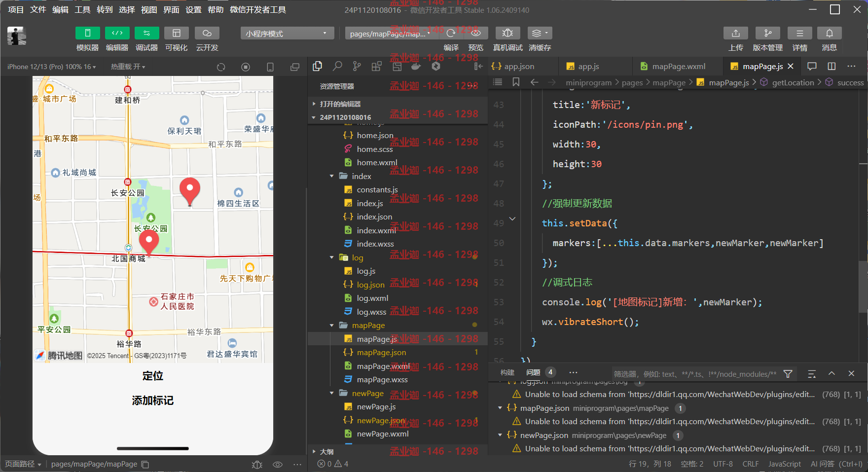This screenshot has width=868, height=472.
Task: Toggle the visualization panel button
Action: point(176,33)
